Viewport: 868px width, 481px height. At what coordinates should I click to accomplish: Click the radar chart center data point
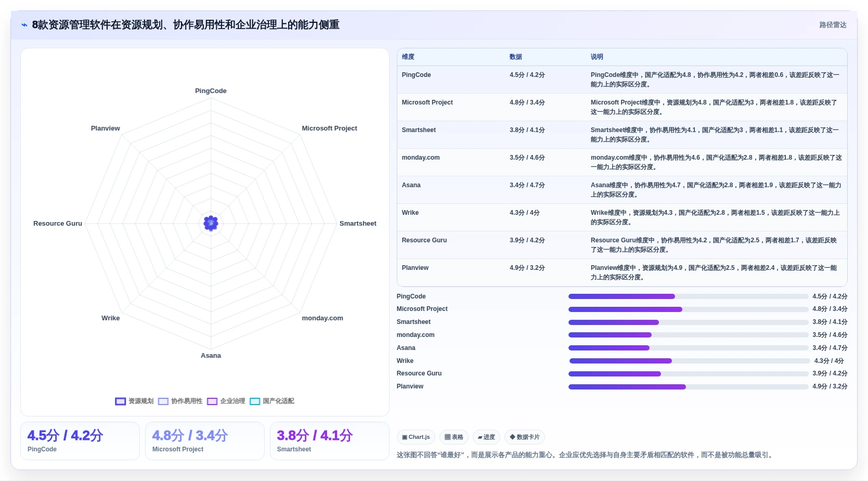211,224
